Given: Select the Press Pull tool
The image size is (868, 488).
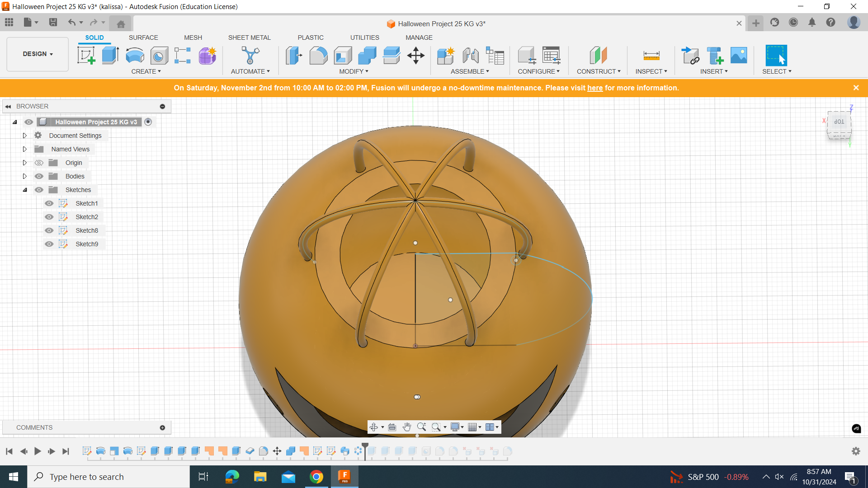Looking at the screenshot, I should pos(294,56).
